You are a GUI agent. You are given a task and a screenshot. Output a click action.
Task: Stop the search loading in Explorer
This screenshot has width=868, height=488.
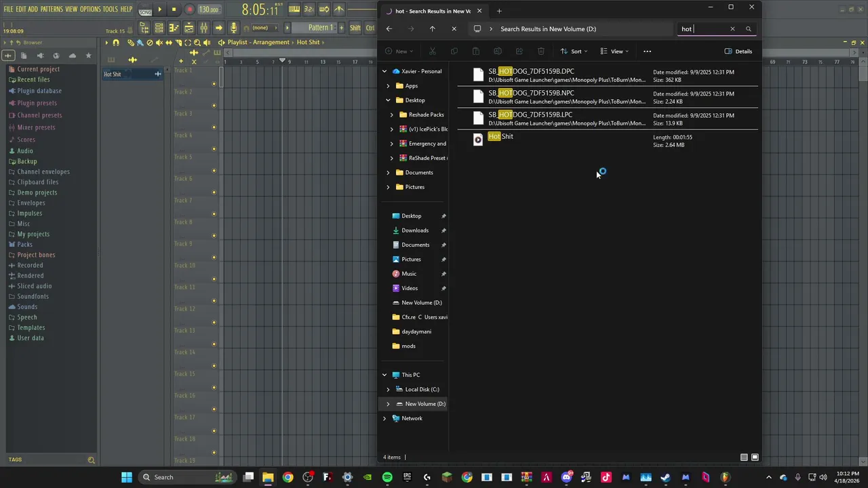click(454, 29)
